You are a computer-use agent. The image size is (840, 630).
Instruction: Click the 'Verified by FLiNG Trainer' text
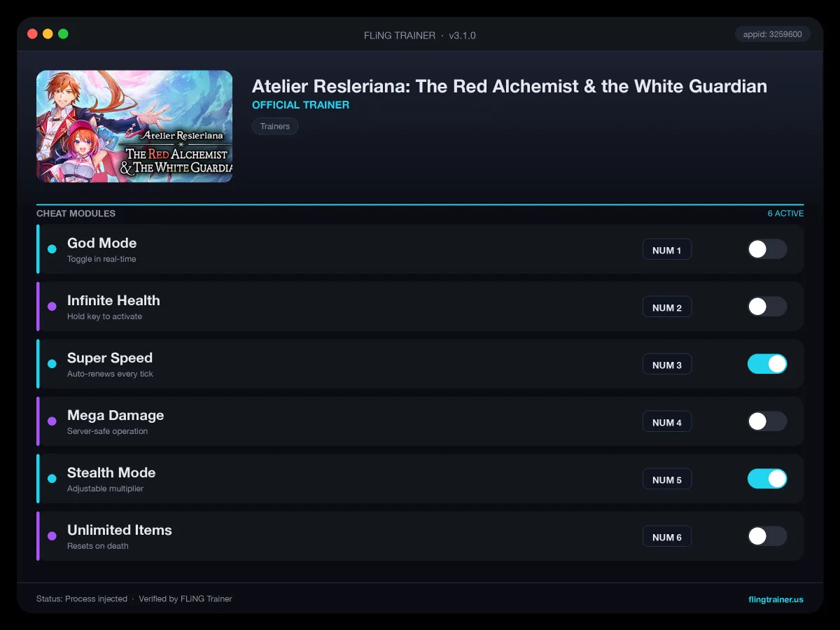(x=185, y=599)
